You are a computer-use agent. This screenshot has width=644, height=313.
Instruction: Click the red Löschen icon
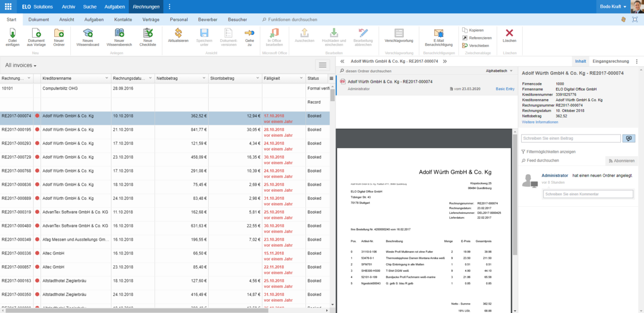(509, 33)
